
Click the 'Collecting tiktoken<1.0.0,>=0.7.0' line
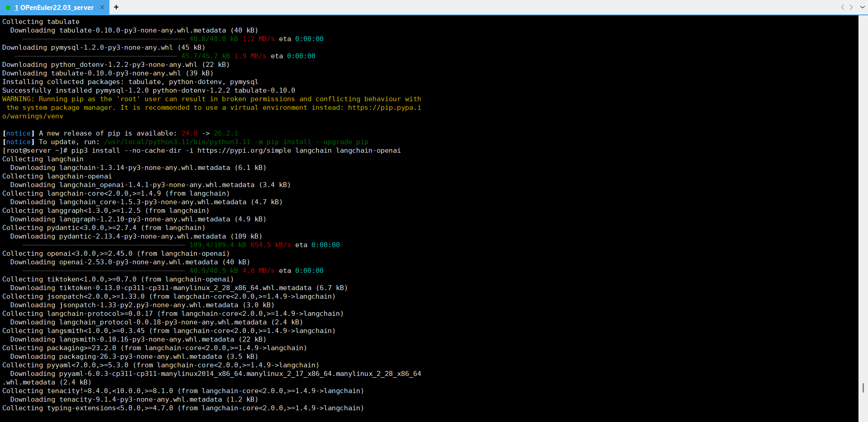pos(118,279)
